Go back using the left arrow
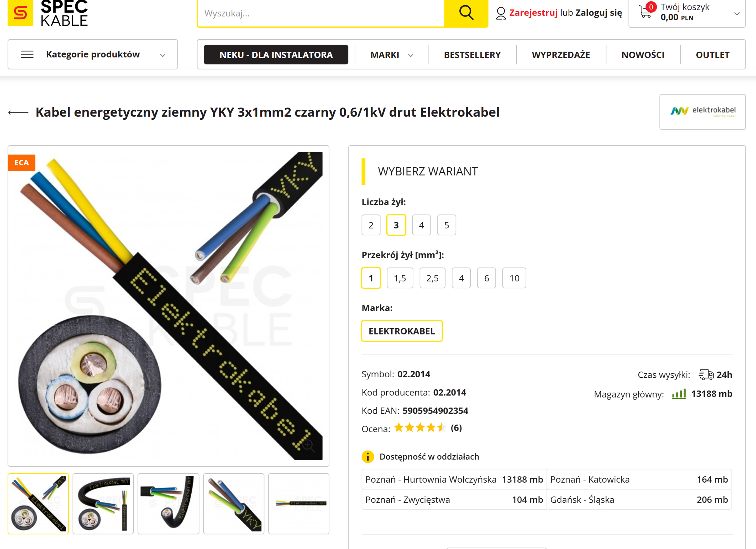Screen dimensions: 756x549 (18, 113)
